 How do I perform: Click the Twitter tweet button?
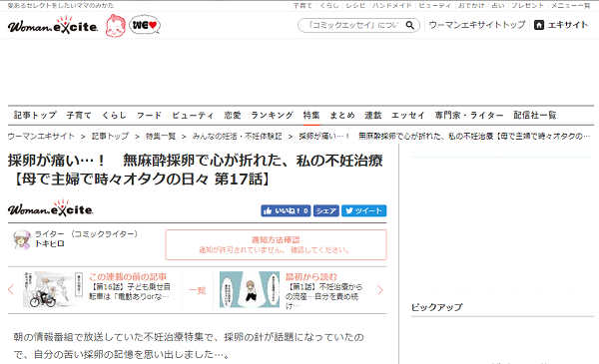[363, 210]
